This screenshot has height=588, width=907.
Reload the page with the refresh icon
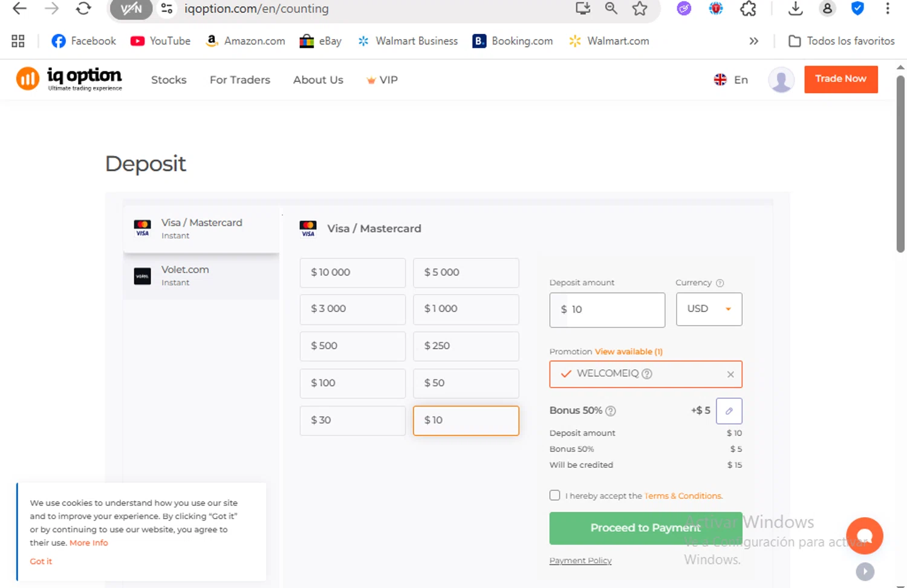tap(83, 8)
